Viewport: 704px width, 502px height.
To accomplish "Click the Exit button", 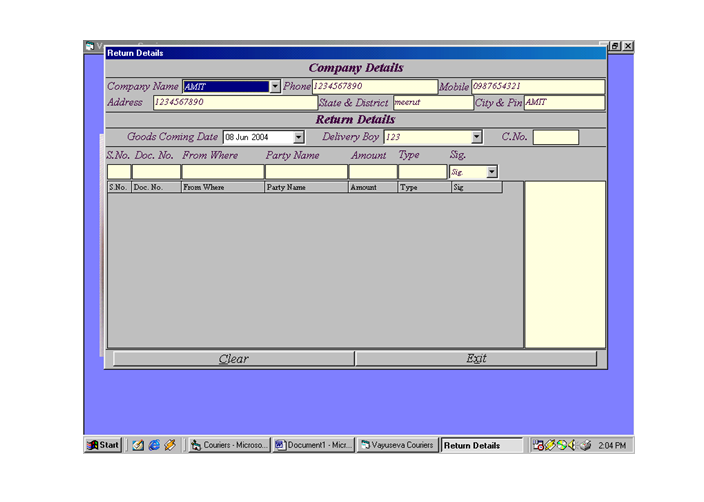I will 476,358.
